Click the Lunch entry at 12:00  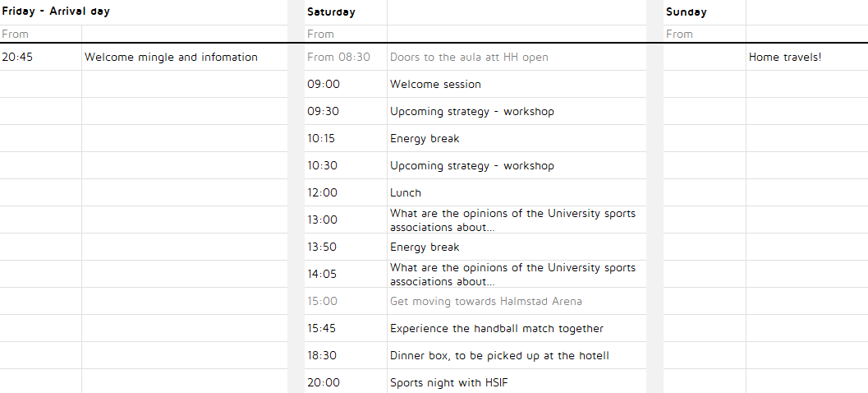(406, 193)
